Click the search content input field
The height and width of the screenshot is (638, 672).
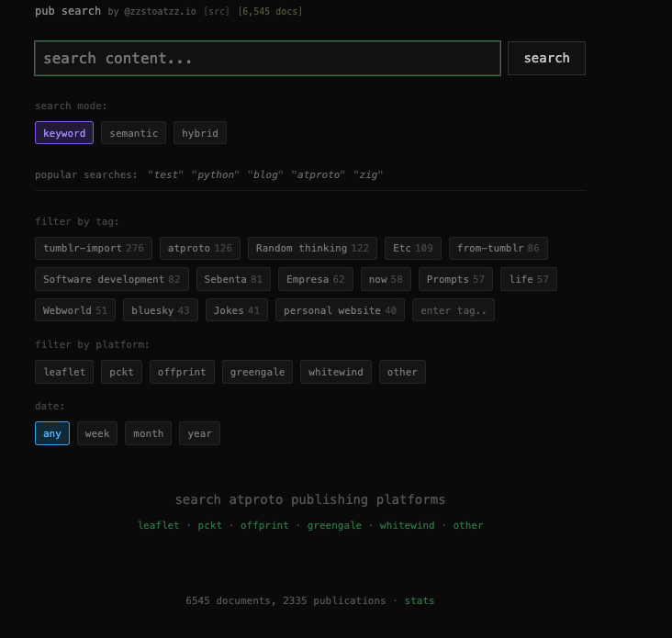267,58
